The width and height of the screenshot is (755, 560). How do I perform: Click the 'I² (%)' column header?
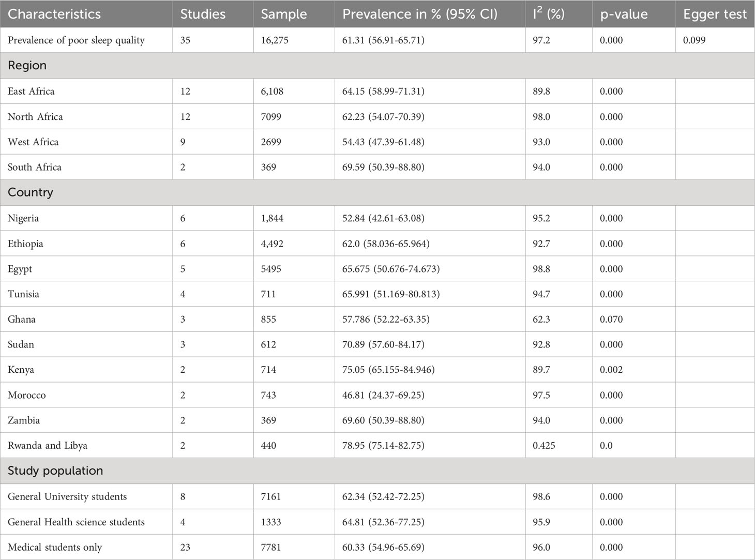click(549, 13)
